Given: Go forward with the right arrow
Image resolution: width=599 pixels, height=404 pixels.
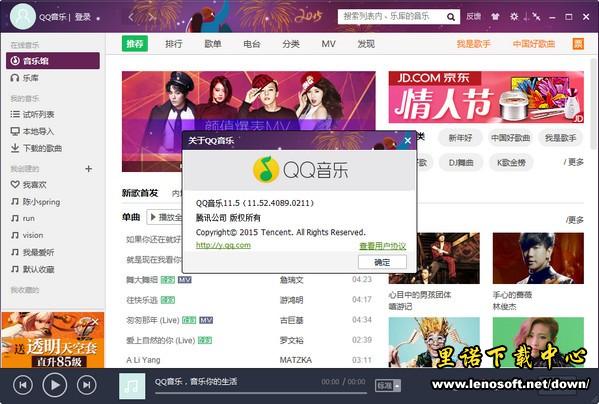Looking at the screenshot, I should [151, 17].
